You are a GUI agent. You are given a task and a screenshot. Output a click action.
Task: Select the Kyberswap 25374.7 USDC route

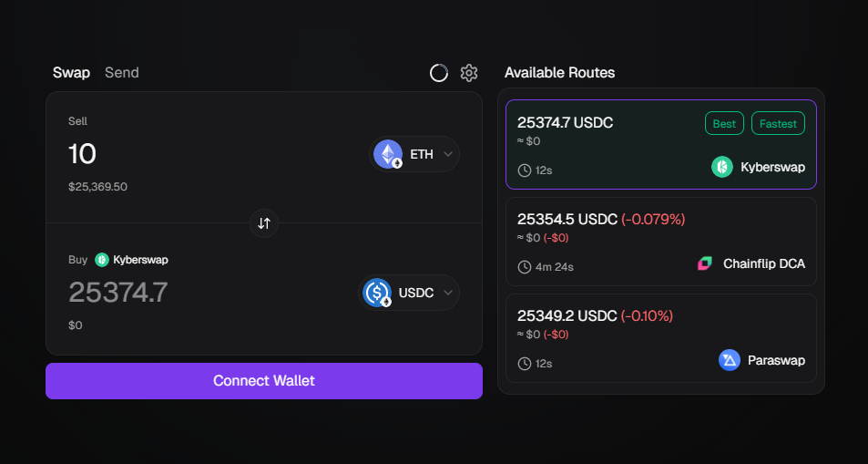click(x=661, y=145)
